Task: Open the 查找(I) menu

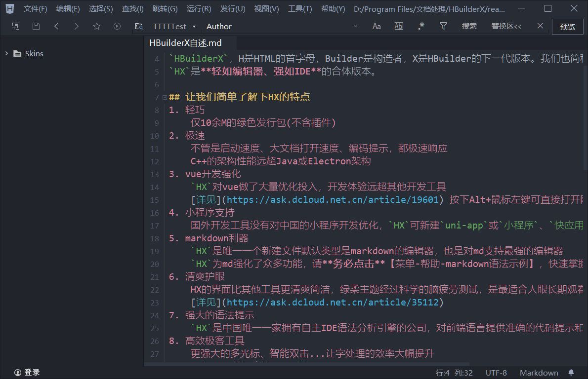Action: pyautogui.click(x=133, y=8)
